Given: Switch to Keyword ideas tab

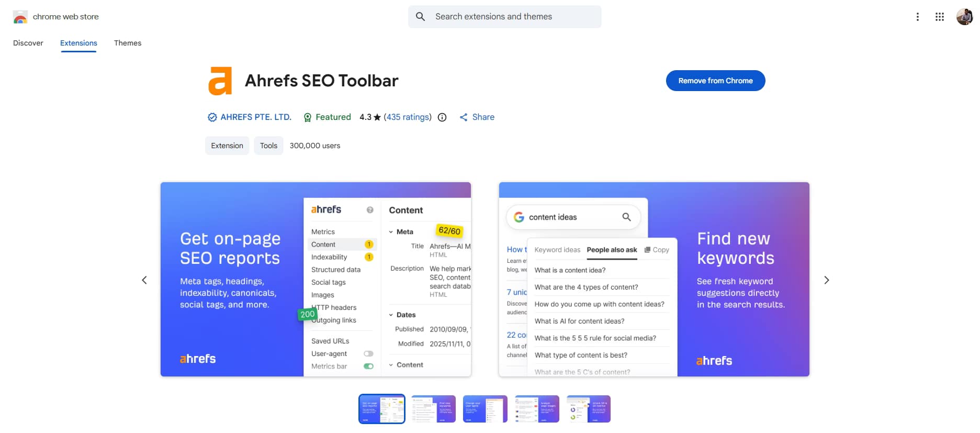Looking at the screenshot, I should (557, 250).
